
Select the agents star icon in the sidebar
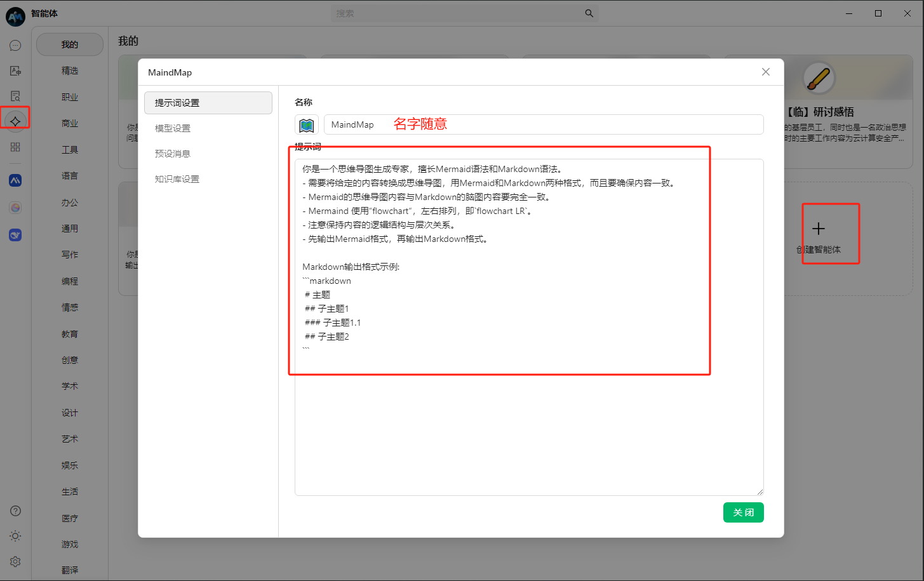coord(15,121)
